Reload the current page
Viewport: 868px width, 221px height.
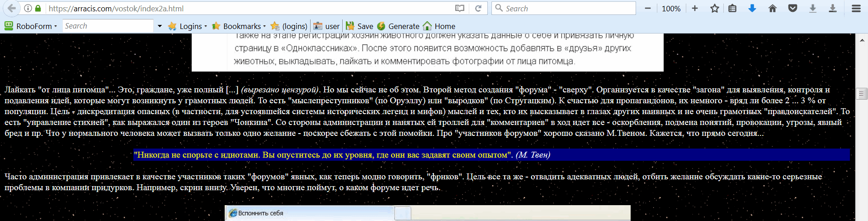click(x=478, y=8)
